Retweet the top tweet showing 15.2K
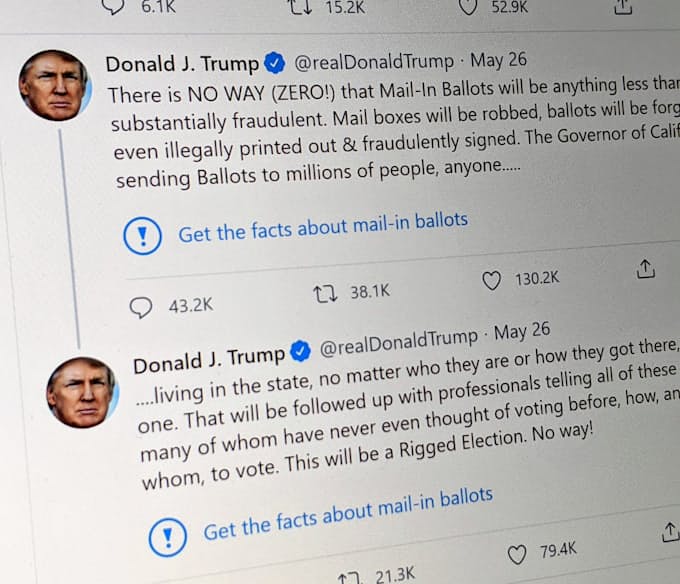The image size is (680, 584). coord(301,7)
